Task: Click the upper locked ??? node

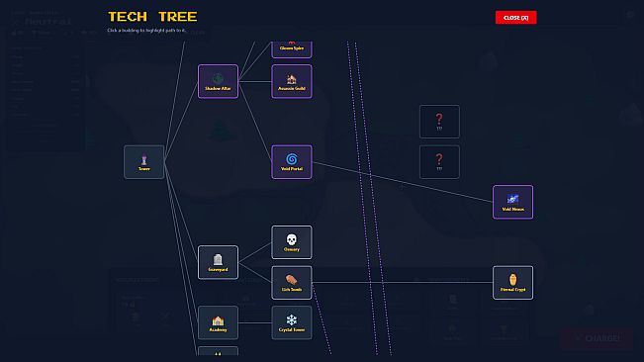Action: (x=439, y=122)
